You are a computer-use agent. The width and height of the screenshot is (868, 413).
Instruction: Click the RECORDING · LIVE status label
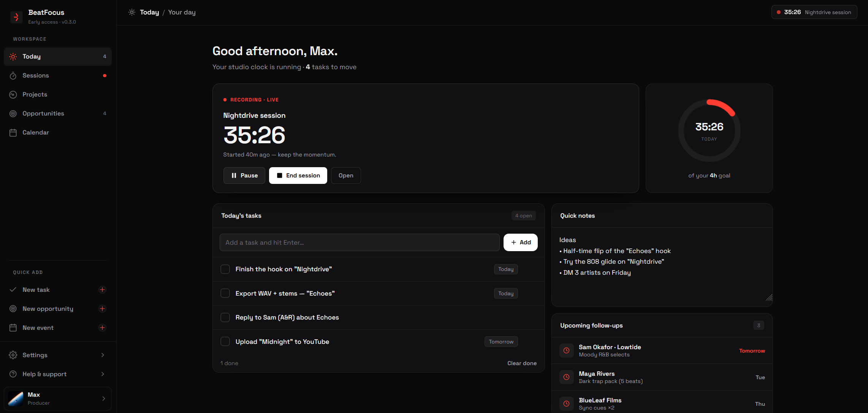254,100
